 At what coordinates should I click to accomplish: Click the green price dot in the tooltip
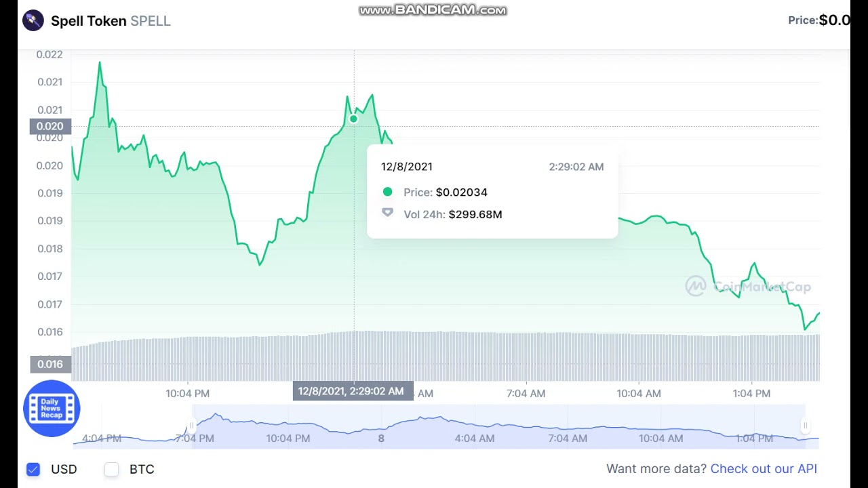387,192
